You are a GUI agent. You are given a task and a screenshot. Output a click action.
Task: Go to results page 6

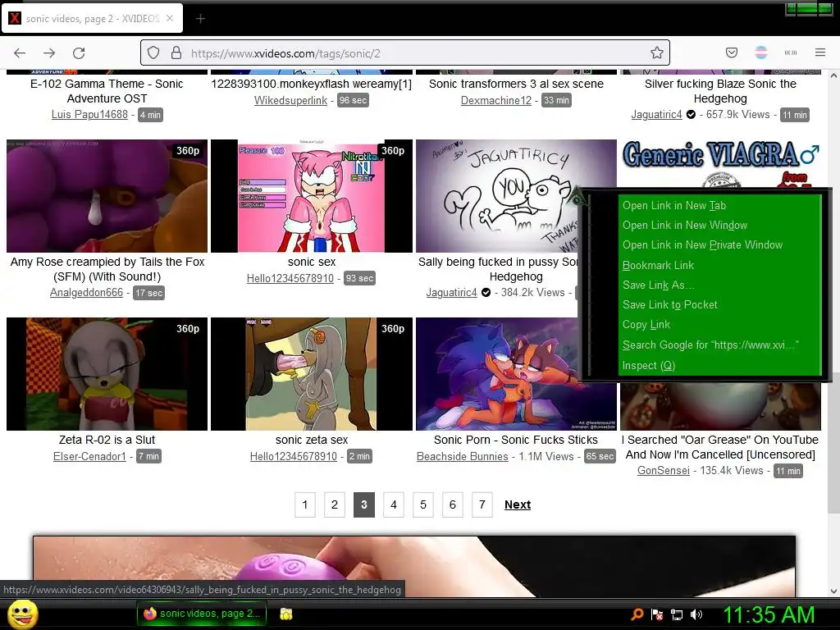[452, 504]
